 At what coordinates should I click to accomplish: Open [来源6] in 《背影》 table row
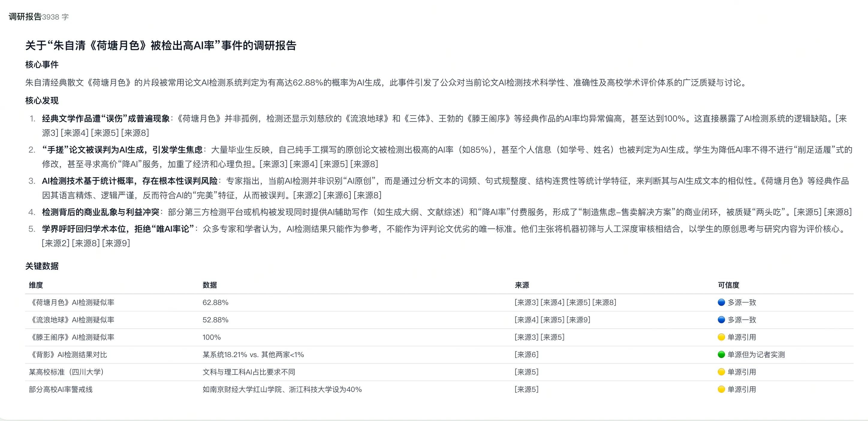click(527, 355)
